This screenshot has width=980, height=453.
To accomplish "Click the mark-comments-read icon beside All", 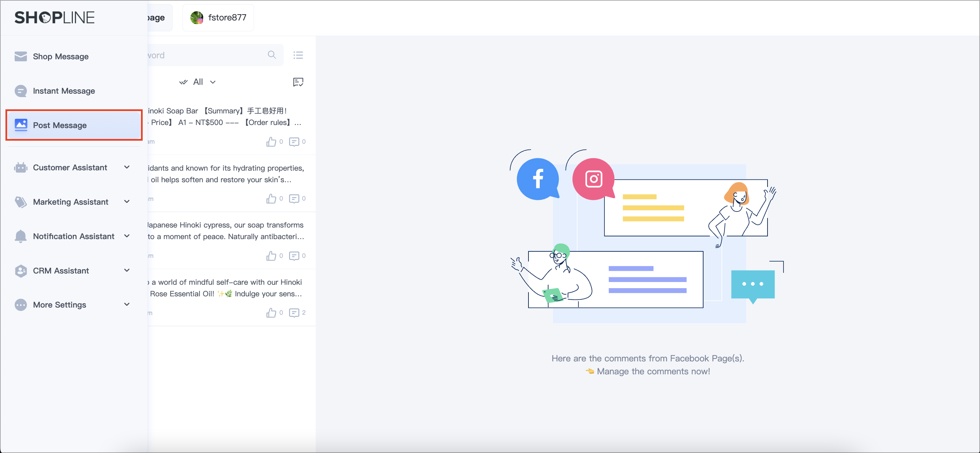I will point(298,82).
